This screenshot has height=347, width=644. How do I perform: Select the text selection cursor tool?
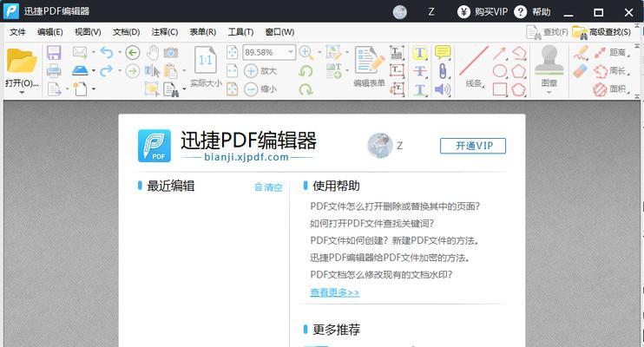[x=152, y=70]
